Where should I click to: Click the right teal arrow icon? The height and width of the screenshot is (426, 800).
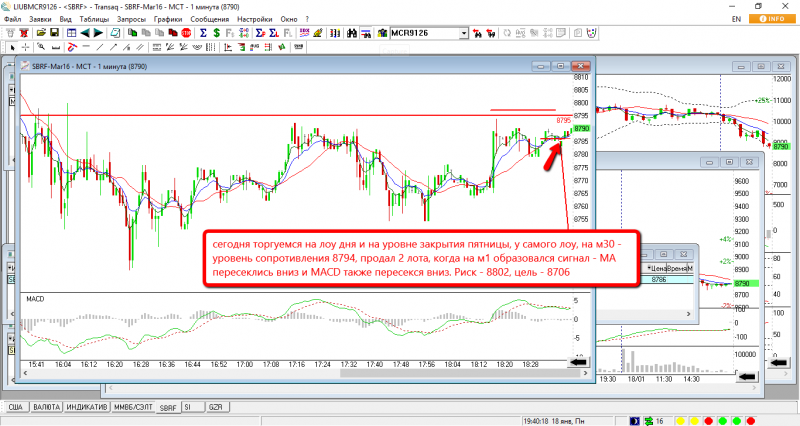(x=98, y=33)
